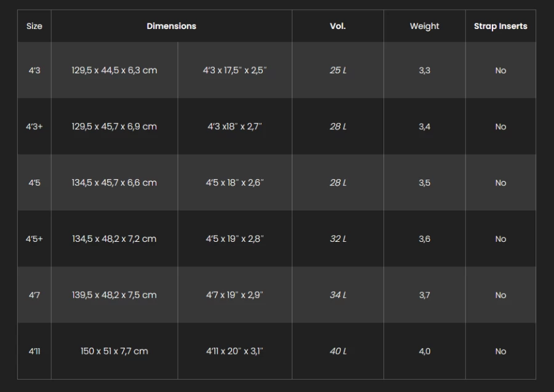554x392 pixels.
Task: Select the 4'3 size cell
Action: point(34,70)
